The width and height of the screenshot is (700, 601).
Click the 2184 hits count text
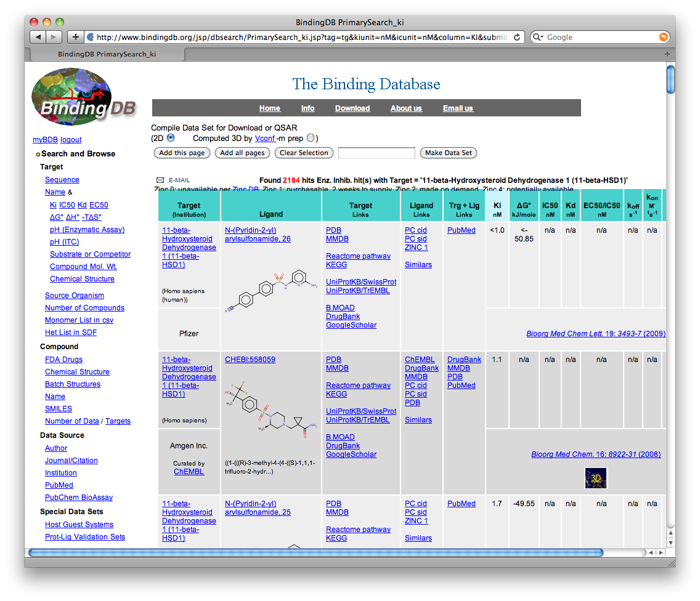(x=291, y=180)
